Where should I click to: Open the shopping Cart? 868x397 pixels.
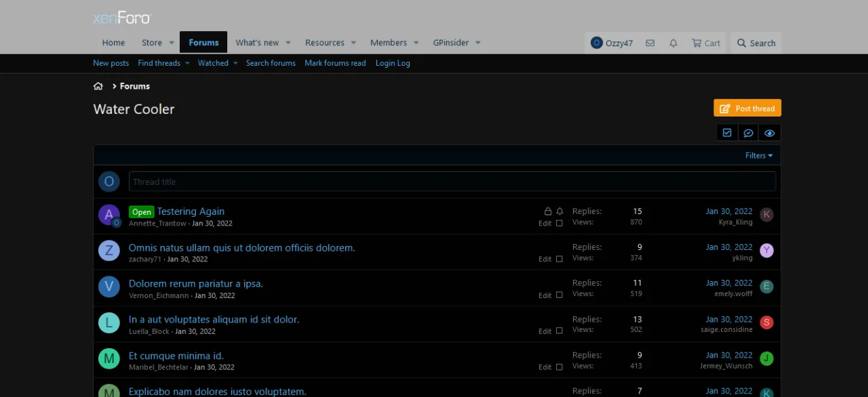(705, 43)
